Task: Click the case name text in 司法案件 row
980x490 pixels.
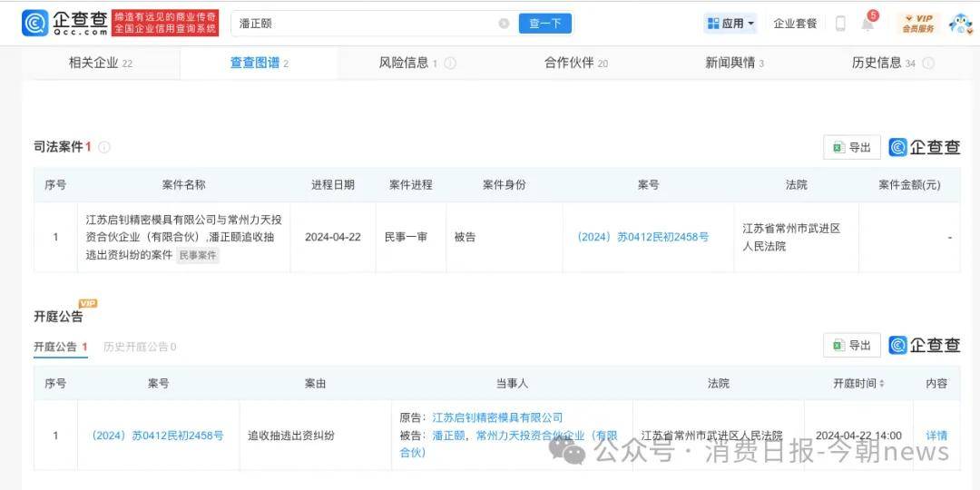Action: point(183,238)
